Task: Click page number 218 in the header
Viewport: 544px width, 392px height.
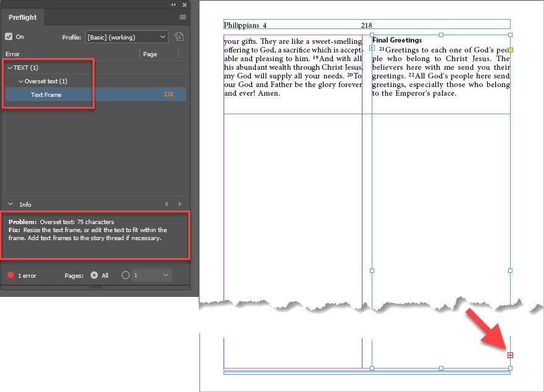Action: (x=366, y=25)
